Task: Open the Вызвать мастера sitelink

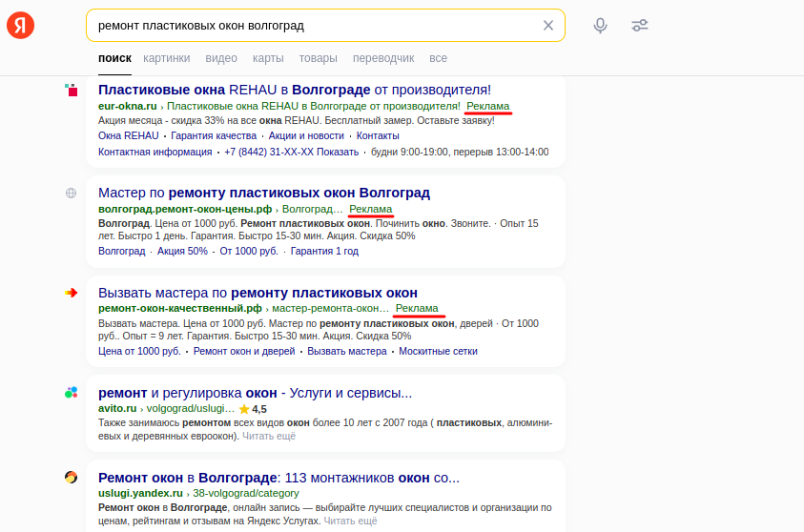Action: pos(347,351)
